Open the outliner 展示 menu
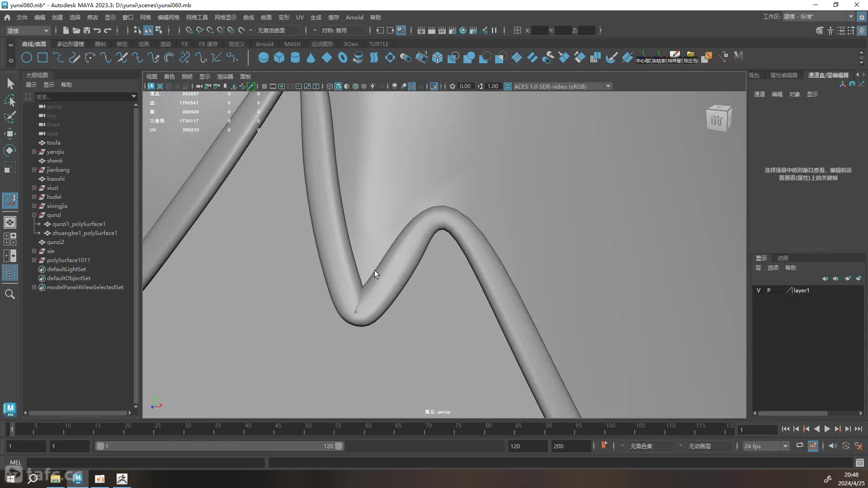The height and width of the screenshot is (488, 868). point(31,84)
